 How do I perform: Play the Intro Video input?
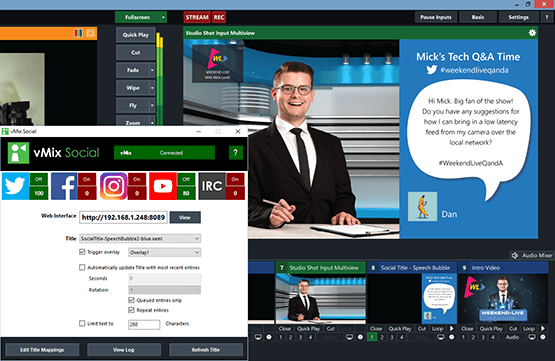pos(543,328)
